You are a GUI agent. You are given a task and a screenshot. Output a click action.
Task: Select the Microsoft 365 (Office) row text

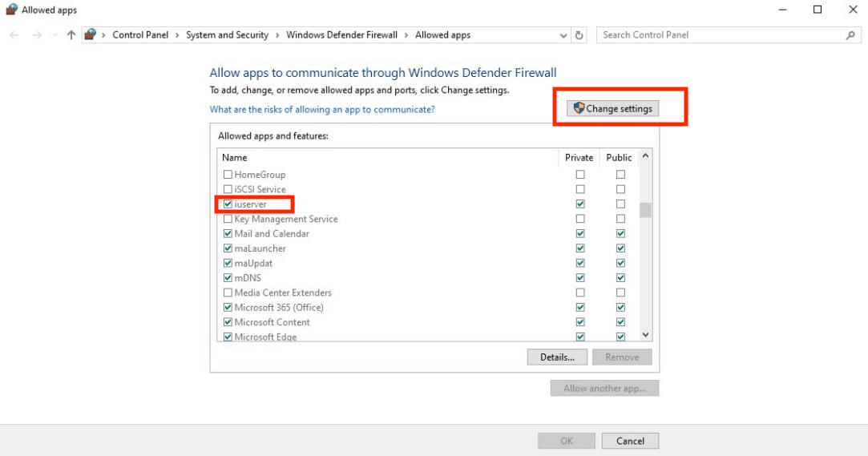pos(279,307)
